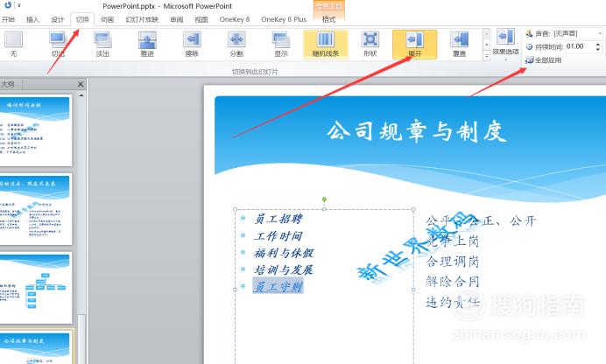The image size is (606, 364).
Task: Open the 开始 ribbon tab
Action: 8,19
